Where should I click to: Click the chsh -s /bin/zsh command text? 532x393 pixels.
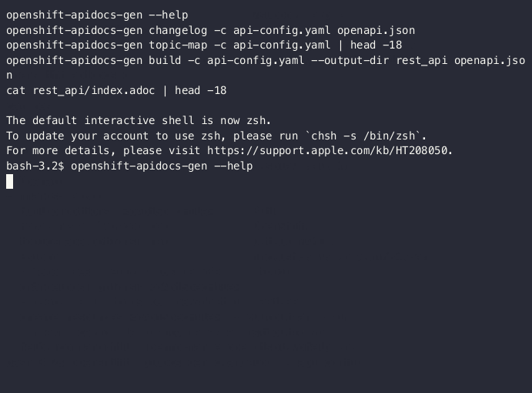coord(363,136)
